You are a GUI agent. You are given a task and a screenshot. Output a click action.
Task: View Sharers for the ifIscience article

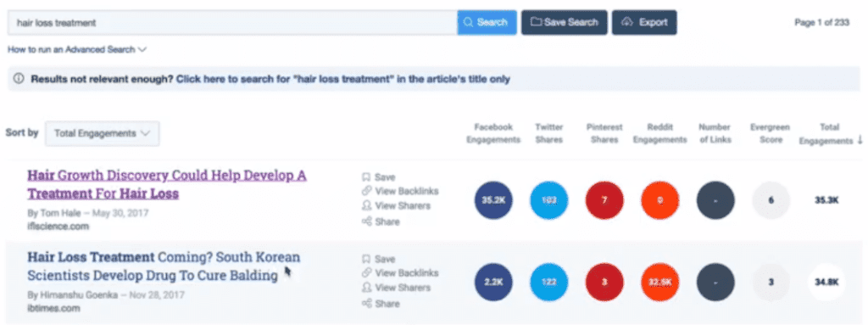tap(396, 205)
